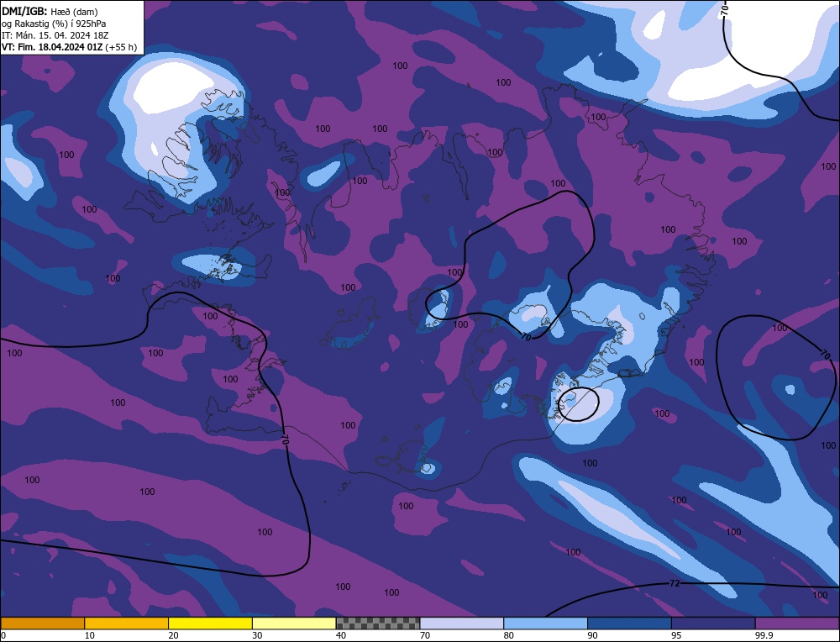Click the dark orange 0–10 legend swatch

point(42,623)
